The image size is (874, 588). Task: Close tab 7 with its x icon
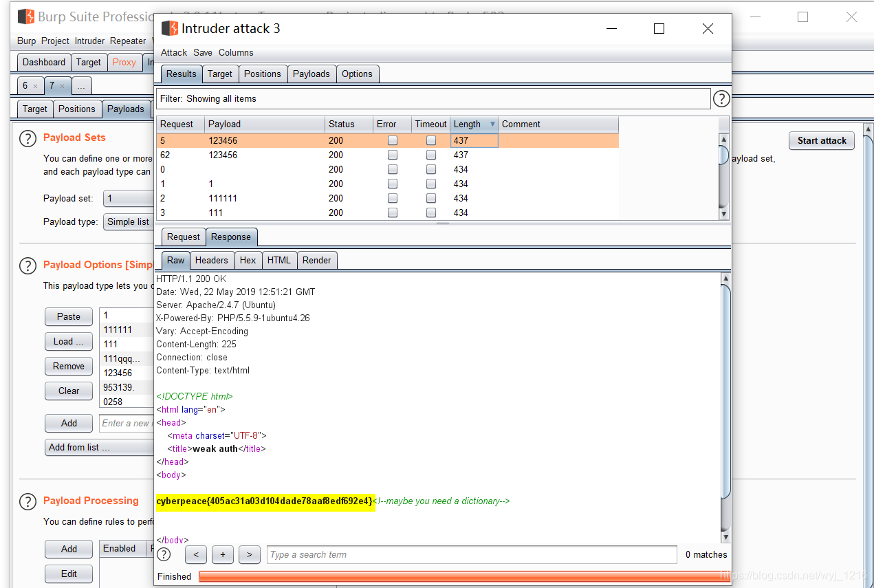[x=61, y=86]
